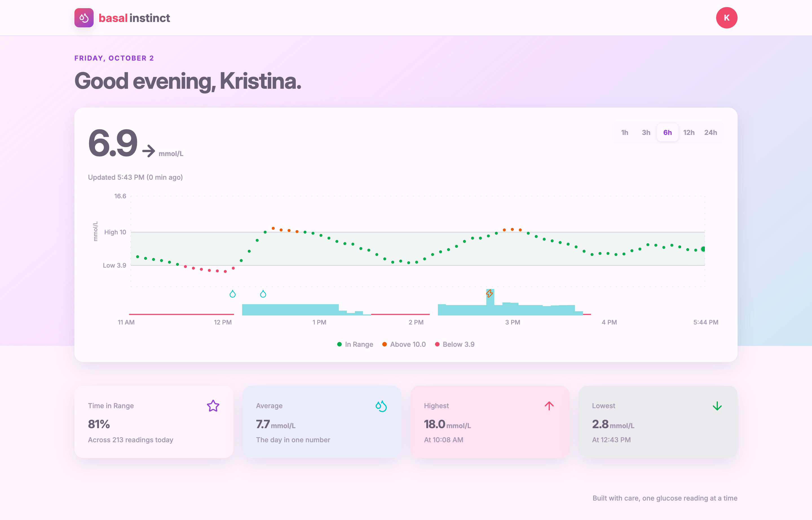Open the K user avatar menu

click(x=727, y=18)
